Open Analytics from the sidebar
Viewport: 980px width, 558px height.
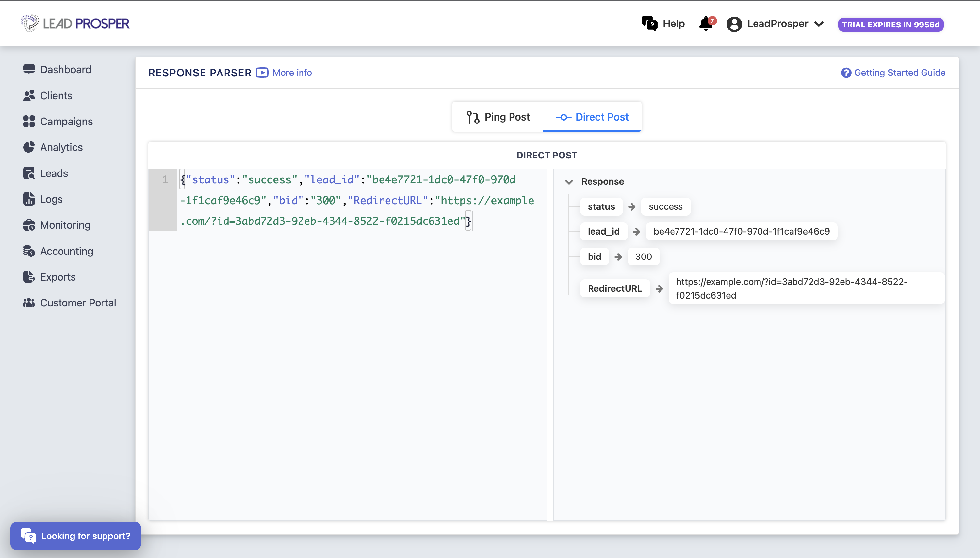click(x=53, y=147)
